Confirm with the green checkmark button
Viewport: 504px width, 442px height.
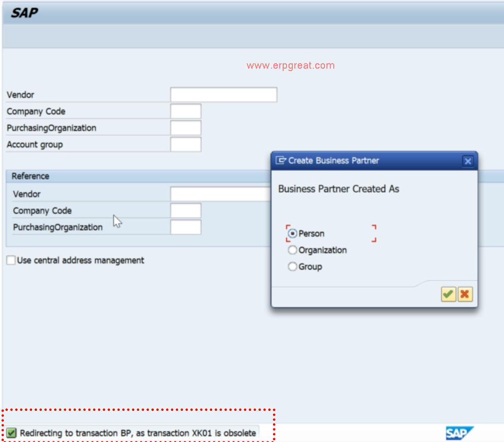[448, 294]
